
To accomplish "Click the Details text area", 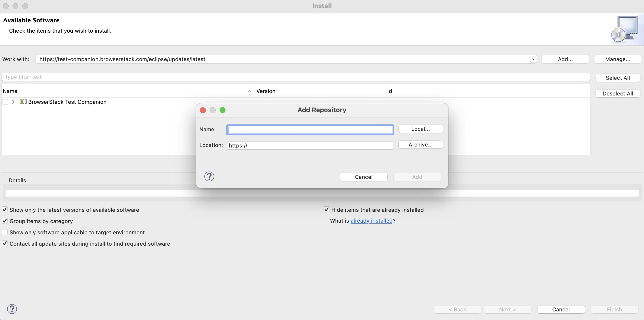I will pos(322,193).
